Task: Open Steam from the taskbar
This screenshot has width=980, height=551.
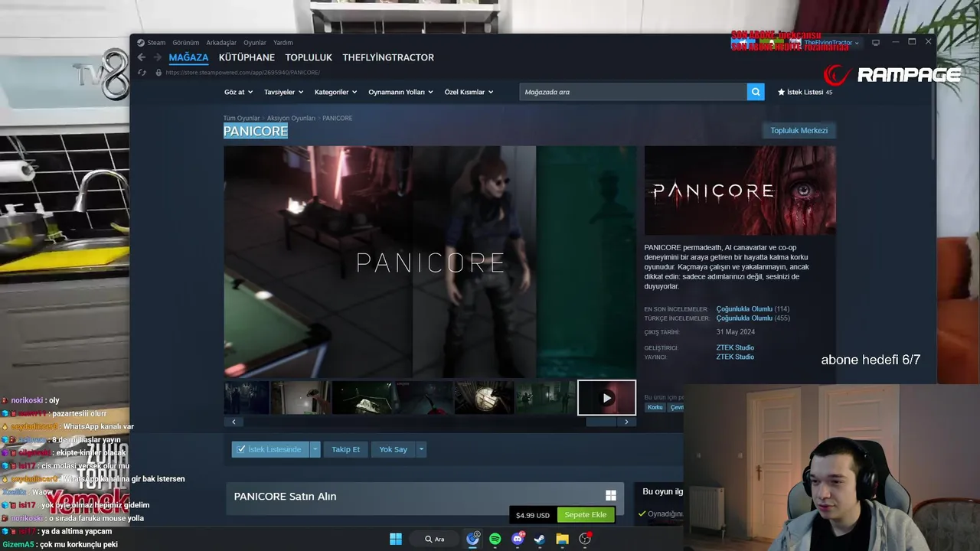Action: [x=540, y=539]
